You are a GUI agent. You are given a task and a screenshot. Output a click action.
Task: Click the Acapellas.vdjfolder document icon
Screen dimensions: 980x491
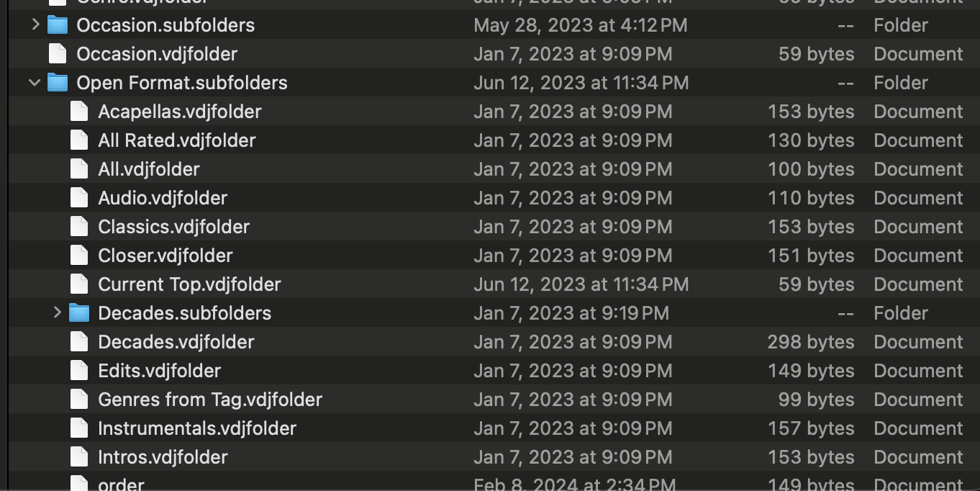pyautogui.click(x=79, y=112)
